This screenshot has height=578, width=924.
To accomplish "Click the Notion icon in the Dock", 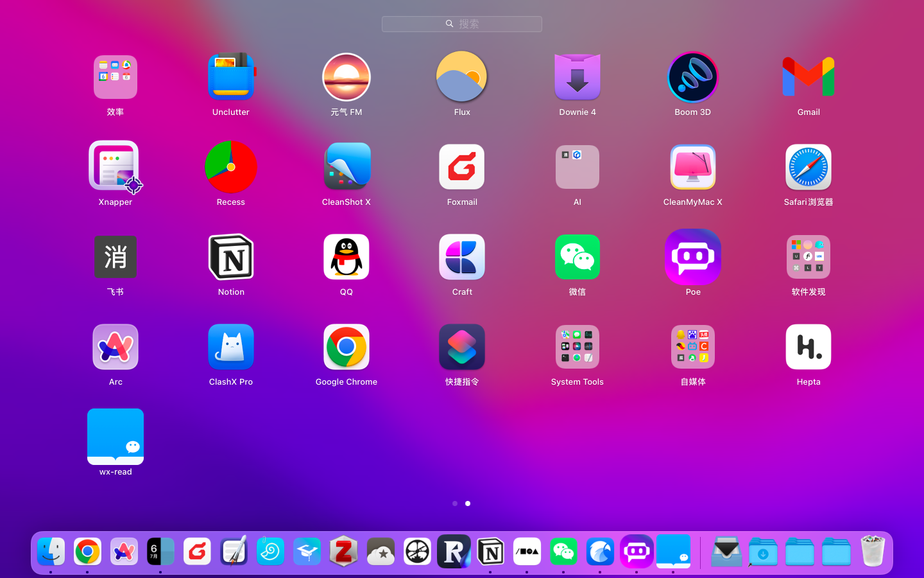I will (490, 552).
